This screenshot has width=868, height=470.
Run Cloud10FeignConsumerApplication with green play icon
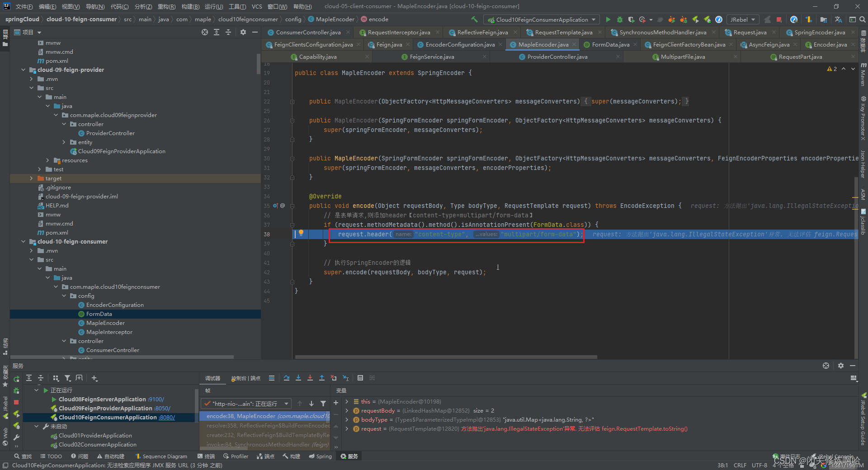coord(608,19)
